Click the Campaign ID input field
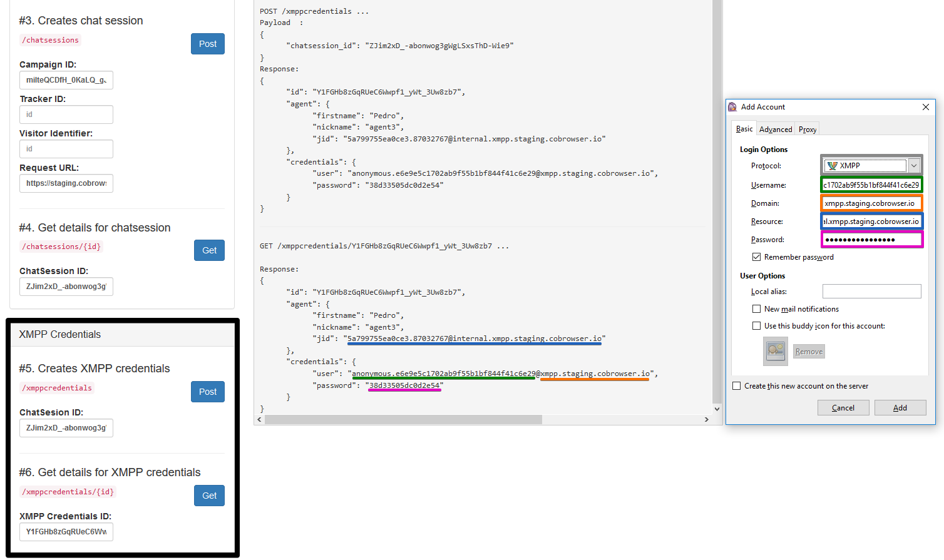 66,80
